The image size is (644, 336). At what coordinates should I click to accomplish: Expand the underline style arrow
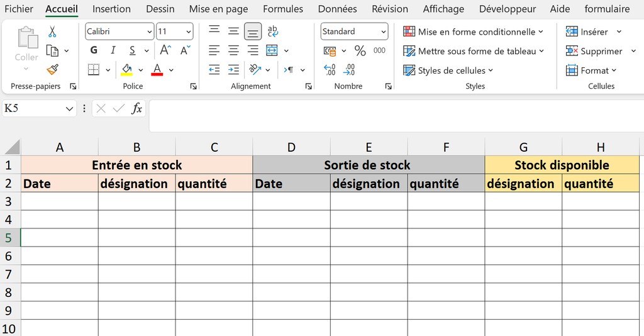coord(146,51)
